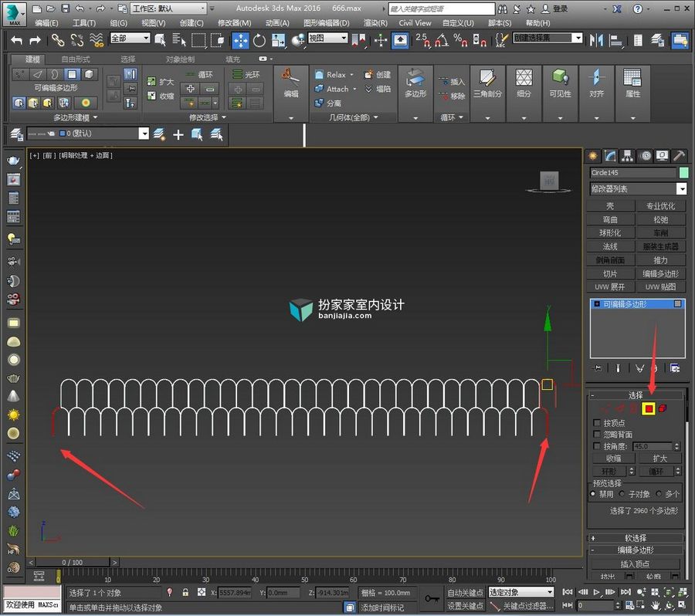Open the 渲染(R) menu
The width and height of the screenshot is (695, 616).
[375, 23]
